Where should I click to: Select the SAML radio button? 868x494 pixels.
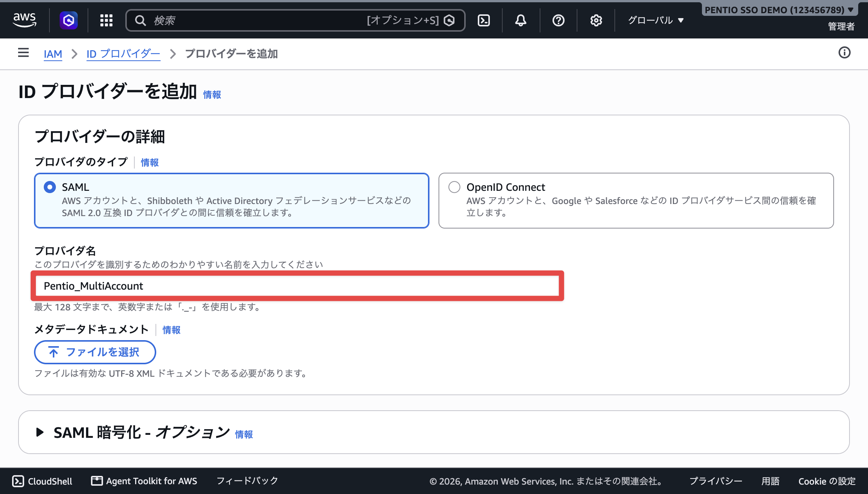50,187
